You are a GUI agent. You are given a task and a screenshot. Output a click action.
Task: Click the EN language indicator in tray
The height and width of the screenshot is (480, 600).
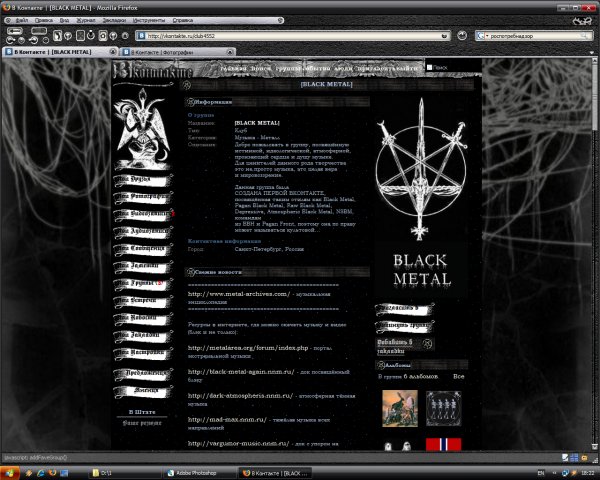click(x=541, y=473)
